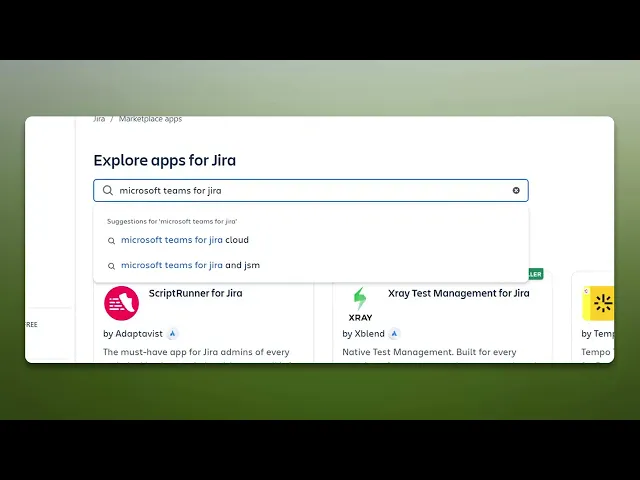Click the "Suggestions for 'microsoft teams for jira'" label
Image resolution: width=640 pixels, height=480 pixels.
point(172,221)
